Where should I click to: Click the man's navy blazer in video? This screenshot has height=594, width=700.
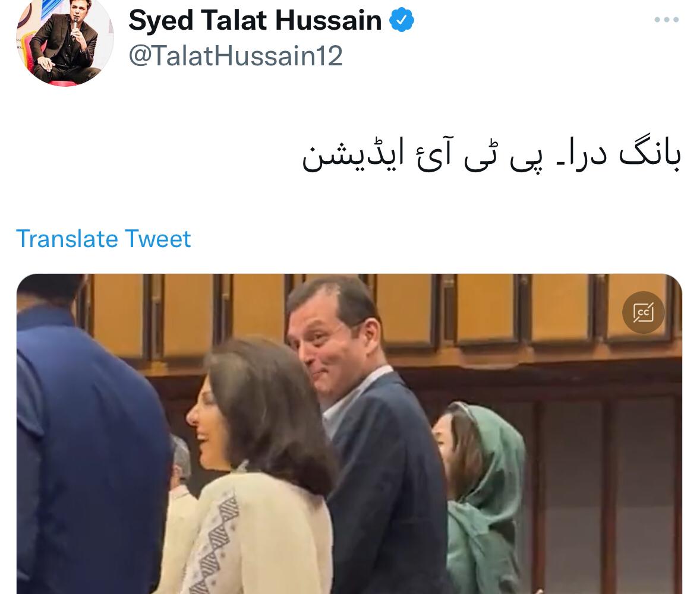click(389, 482)
